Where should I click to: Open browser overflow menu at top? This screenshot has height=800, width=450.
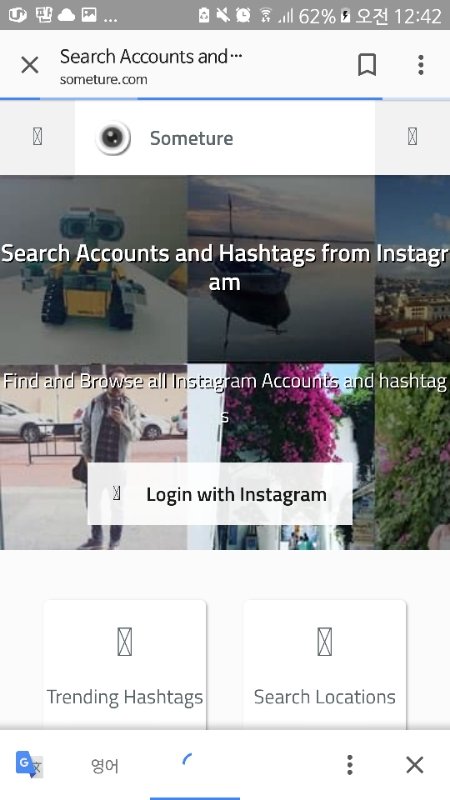coord(420,65)
